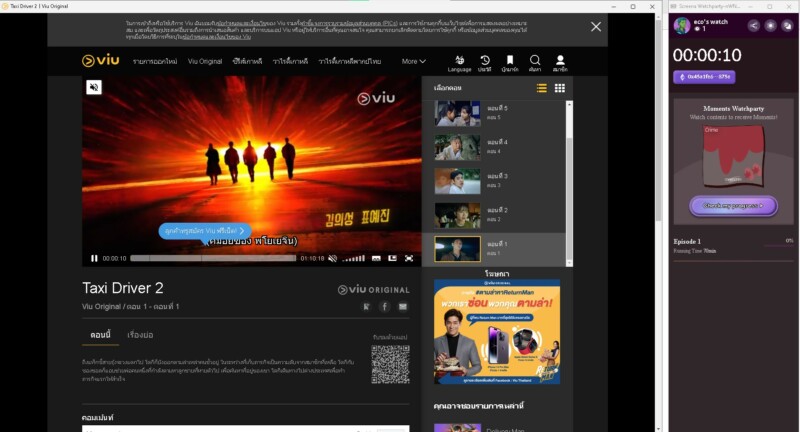Open the bookmarks icon in header
800x432 pixels.
tap(510, 64)
